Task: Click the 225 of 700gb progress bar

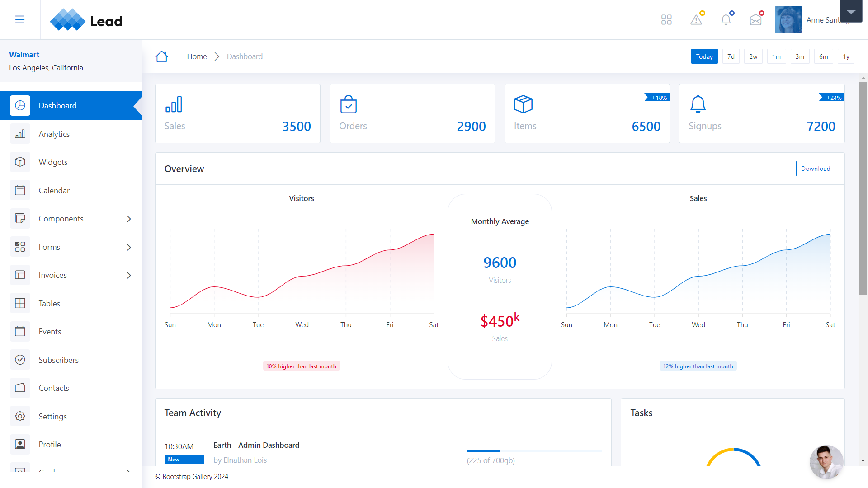Action: click(x=533, y=451)
